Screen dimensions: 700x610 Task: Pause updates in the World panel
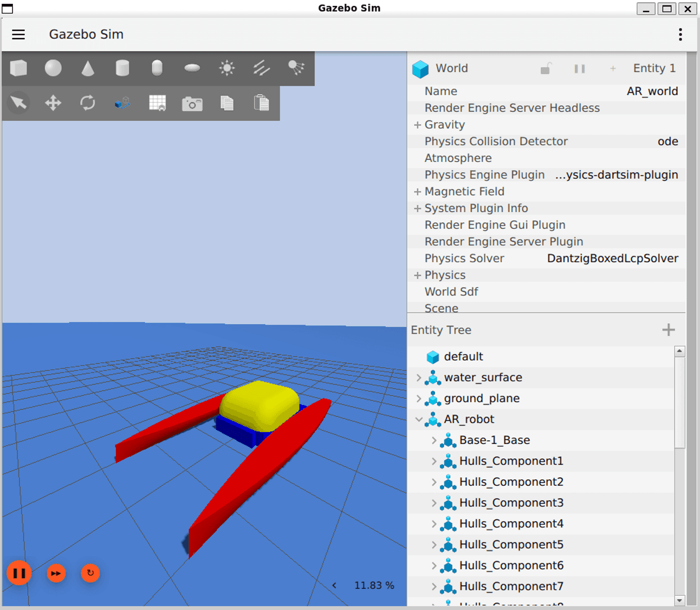click(579, 68)
